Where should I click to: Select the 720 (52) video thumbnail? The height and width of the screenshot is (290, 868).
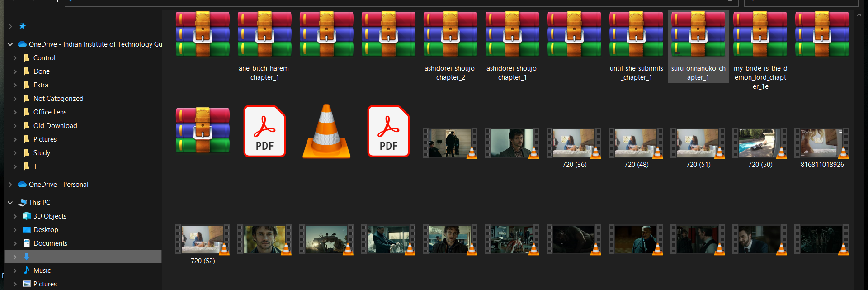(203, 239)
